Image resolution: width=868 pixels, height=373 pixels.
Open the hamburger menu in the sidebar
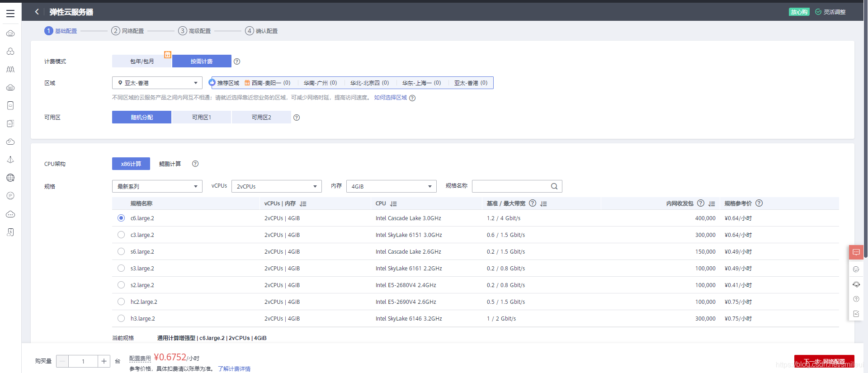10,14
